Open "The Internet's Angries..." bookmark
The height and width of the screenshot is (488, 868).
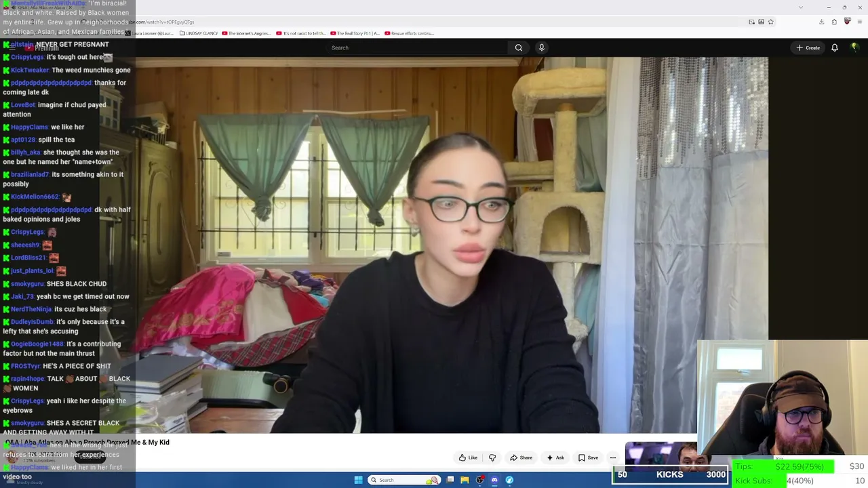247,33
